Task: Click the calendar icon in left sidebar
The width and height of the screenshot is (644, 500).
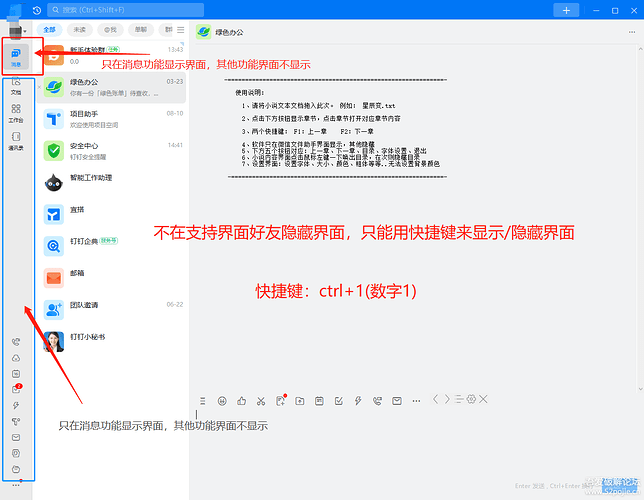Action: click(x=16, y=373)
